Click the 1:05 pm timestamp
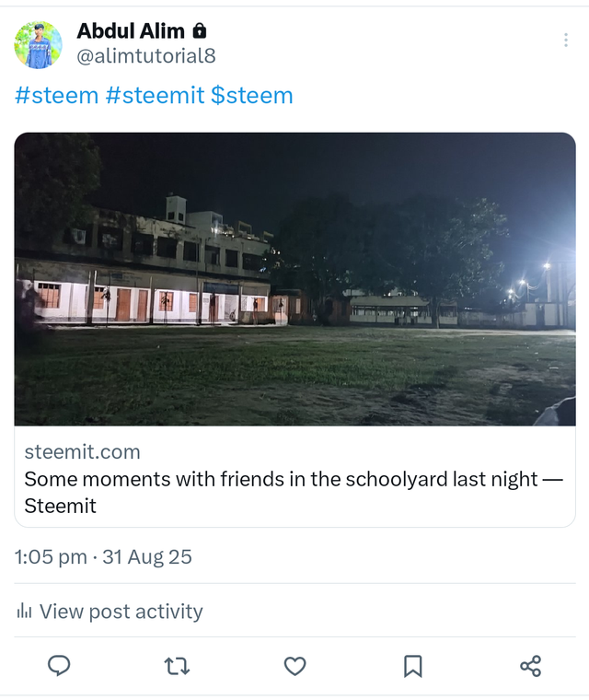 pos(51,557)
